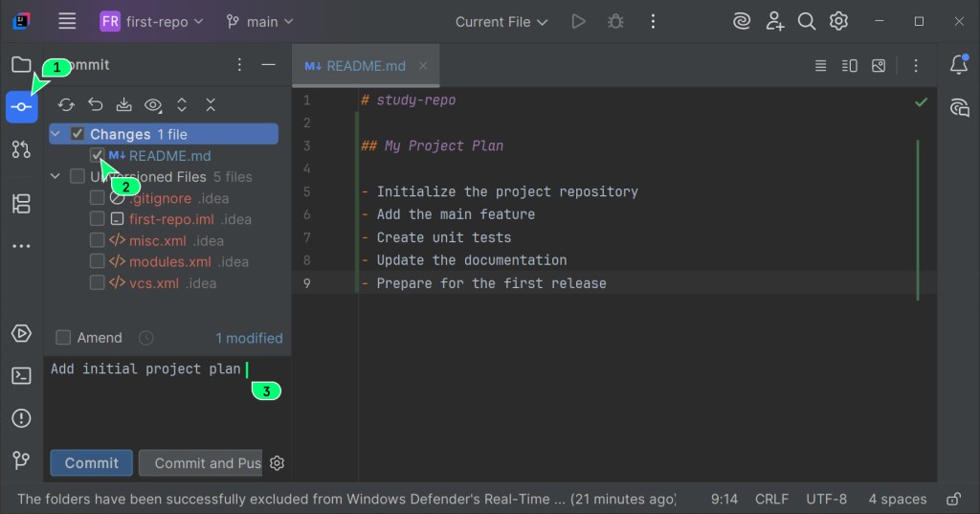Switch markdown view to preview only
This screenshot has width=980, height=514.
coord(879,66)
